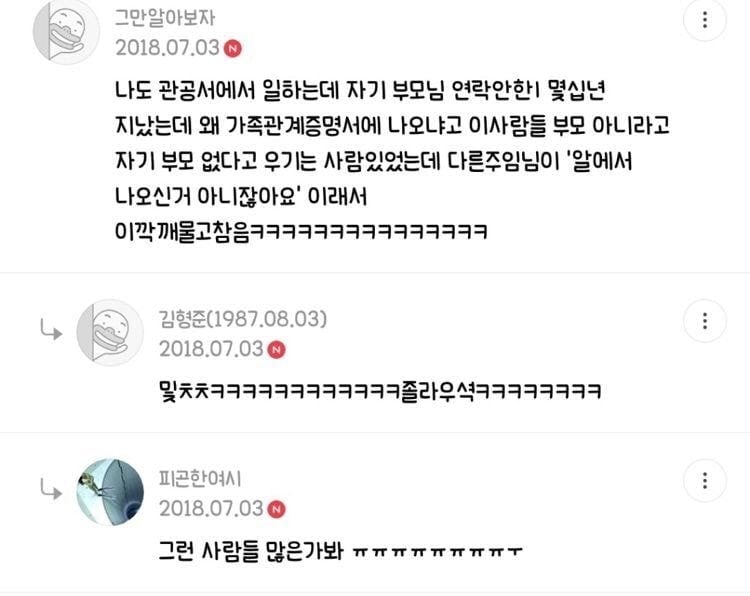Select the reply text containing 졸라우석
This screenshot has width=750, height=596.
(x=380, y=391)
